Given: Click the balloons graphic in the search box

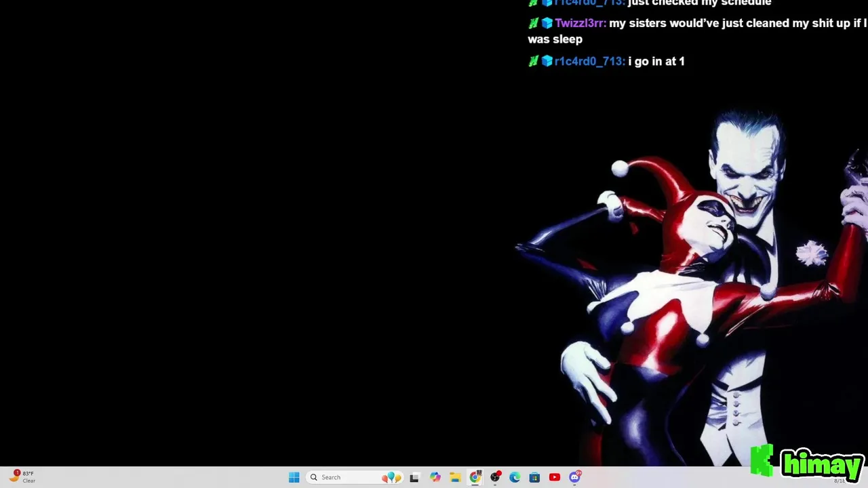Looking at the screenshot, I should coord(391,477).
